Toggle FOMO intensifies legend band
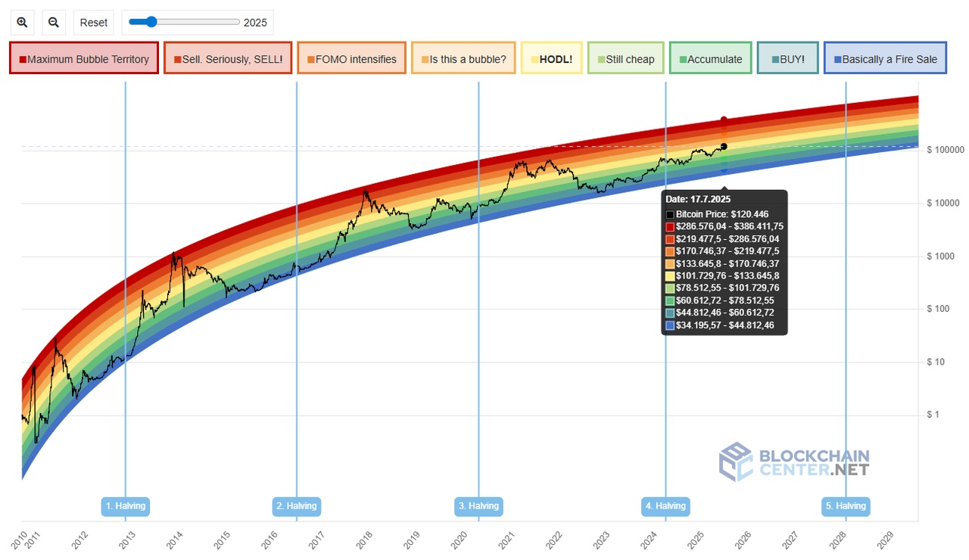 (x=351, y=58)
